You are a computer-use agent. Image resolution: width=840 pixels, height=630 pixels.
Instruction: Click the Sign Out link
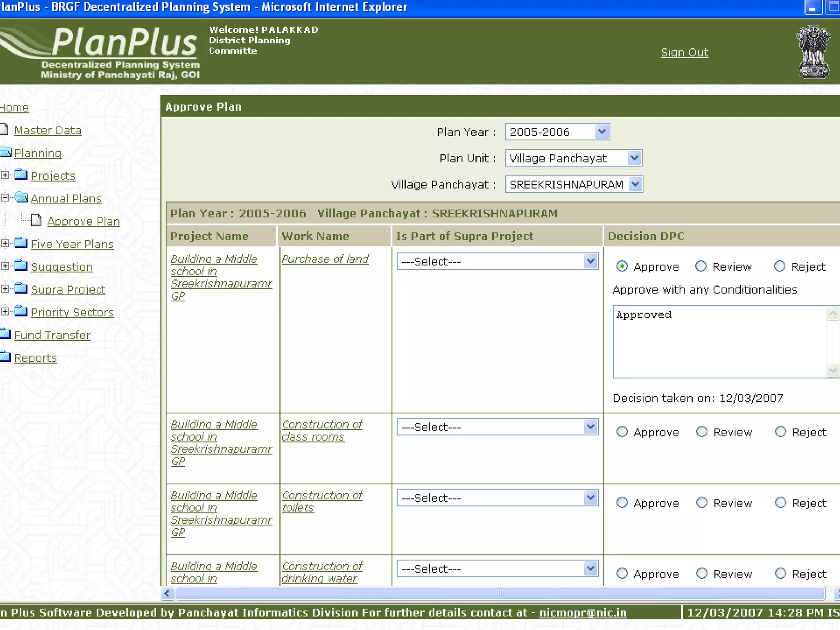[x=684, y=52]
